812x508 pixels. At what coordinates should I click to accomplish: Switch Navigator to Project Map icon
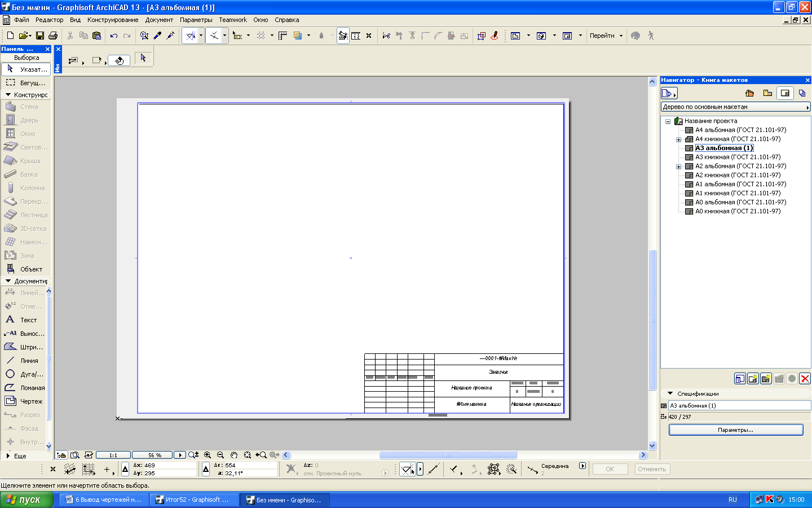click(749, 93)
